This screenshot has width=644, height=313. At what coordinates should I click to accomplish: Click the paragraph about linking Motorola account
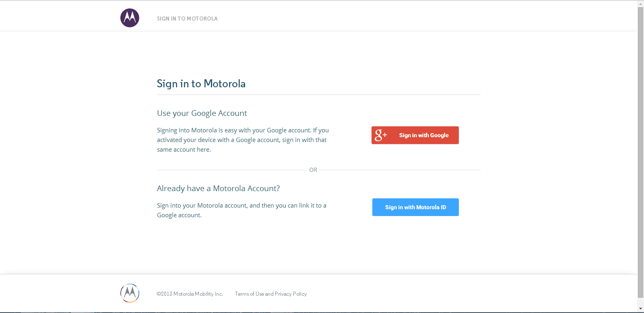point(242,210)
